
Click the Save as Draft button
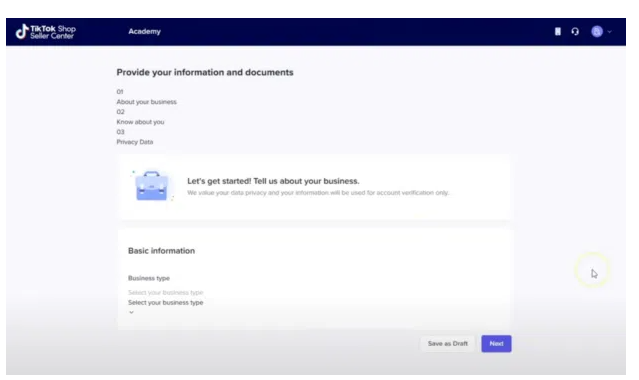point(447,344)
